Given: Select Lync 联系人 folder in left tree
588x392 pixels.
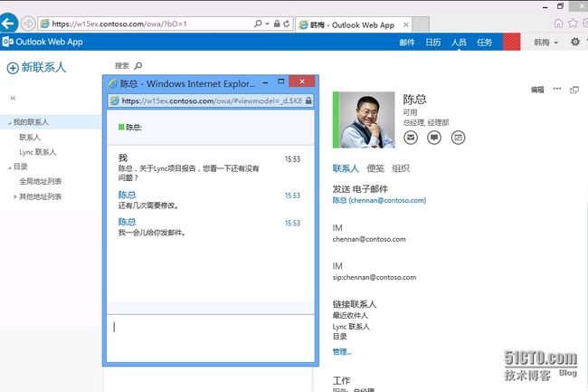Looking at the screenshot, I should click(x=37, y=152).
